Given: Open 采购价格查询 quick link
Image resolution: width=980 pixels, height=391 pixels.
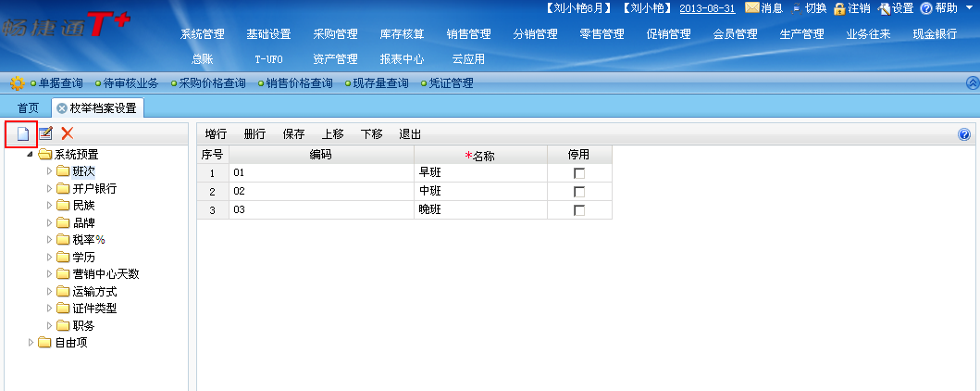Looking at the screenshot, I should click(x=212, y=83).
